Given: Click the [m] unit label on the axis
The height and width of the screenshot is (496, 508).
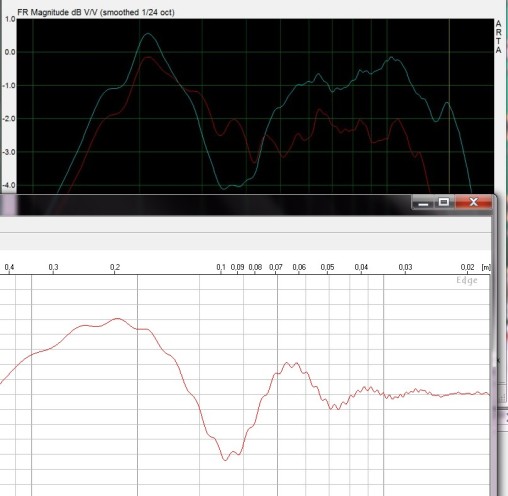Looking at the screenshot, I should point(486,267).
